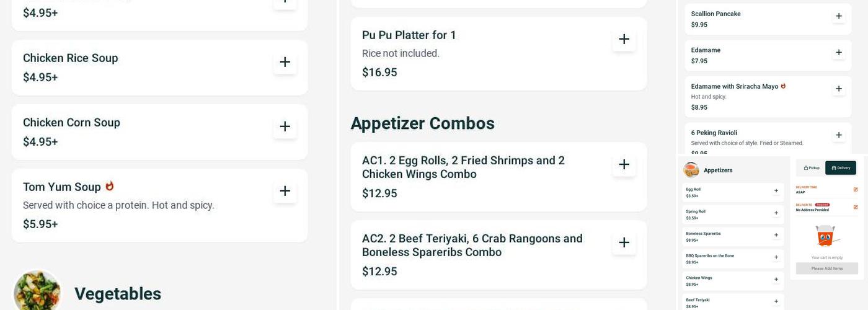
Task: Edit the delivery address
Action: coord(856,207)
